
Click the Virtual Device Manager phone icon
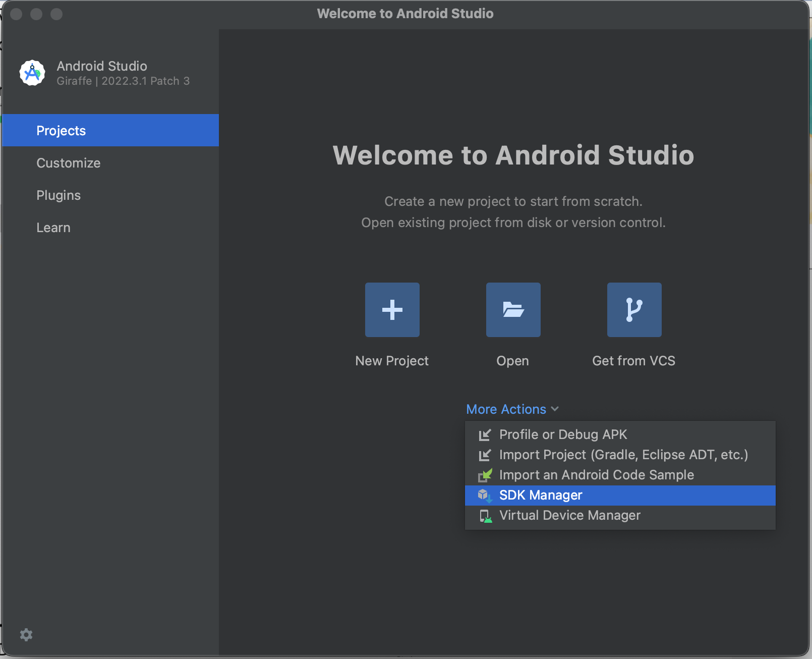coord(485,516)
